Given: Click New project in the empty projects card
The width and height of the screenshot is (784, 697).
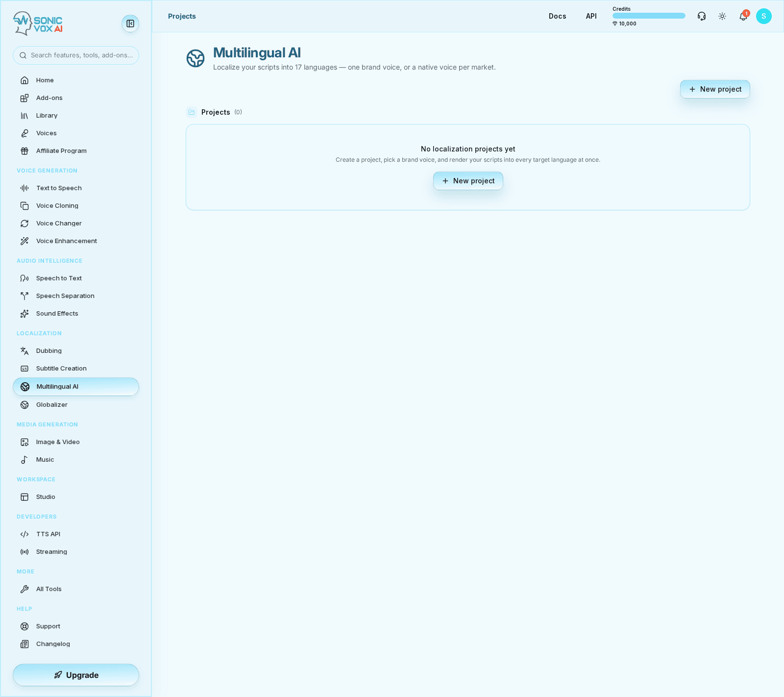Looking at the screenshot, I should point(468,181).
